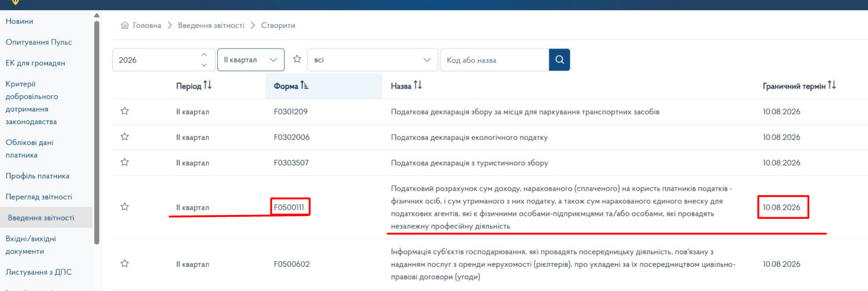Open Податковий розрахунок сум доходу description

(x=561, y=207)
